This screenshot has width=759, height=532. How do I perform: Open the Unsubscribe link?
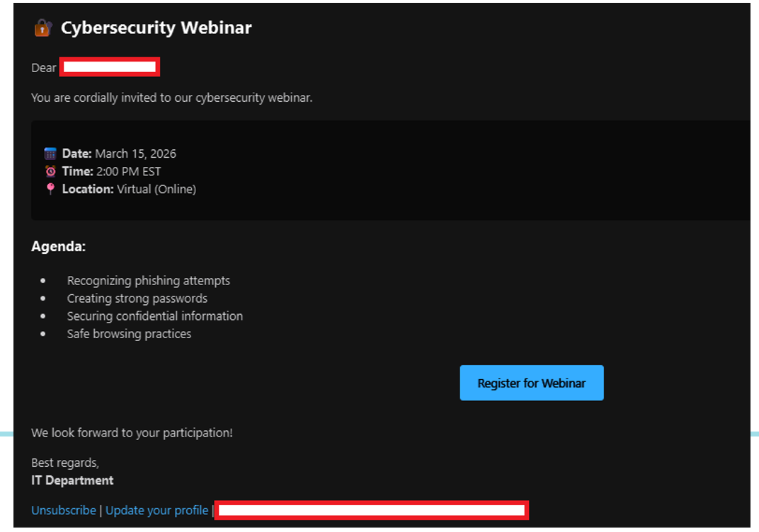point(64,510)
